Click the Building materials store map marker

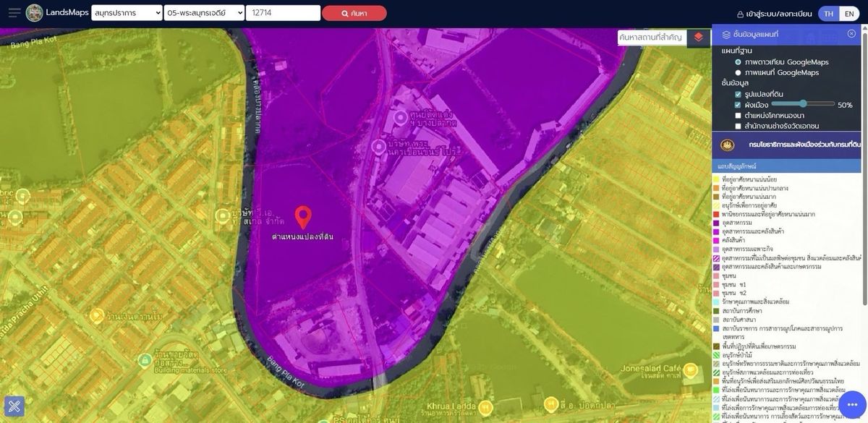click(146, 360)
